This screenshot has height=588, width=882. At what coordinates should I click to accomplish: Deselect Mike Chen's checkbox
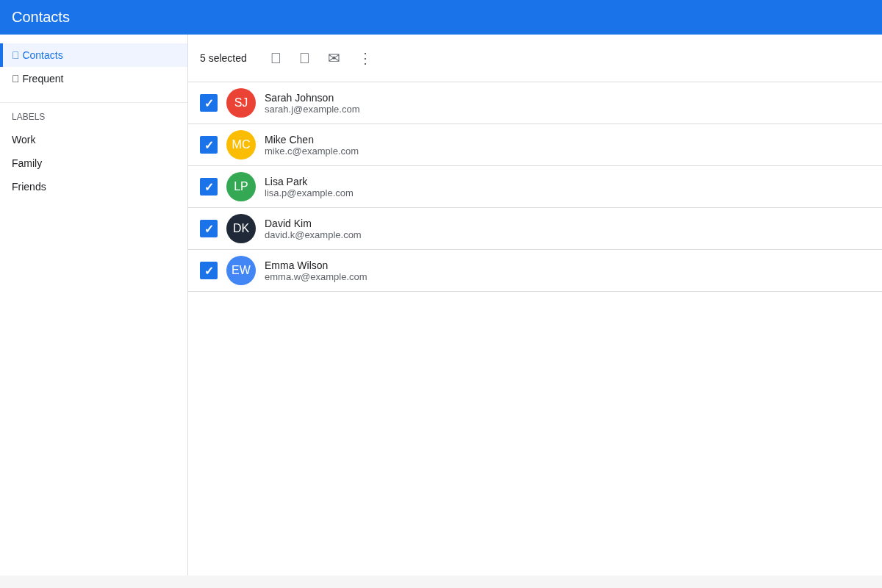click(x=209, y=145)
